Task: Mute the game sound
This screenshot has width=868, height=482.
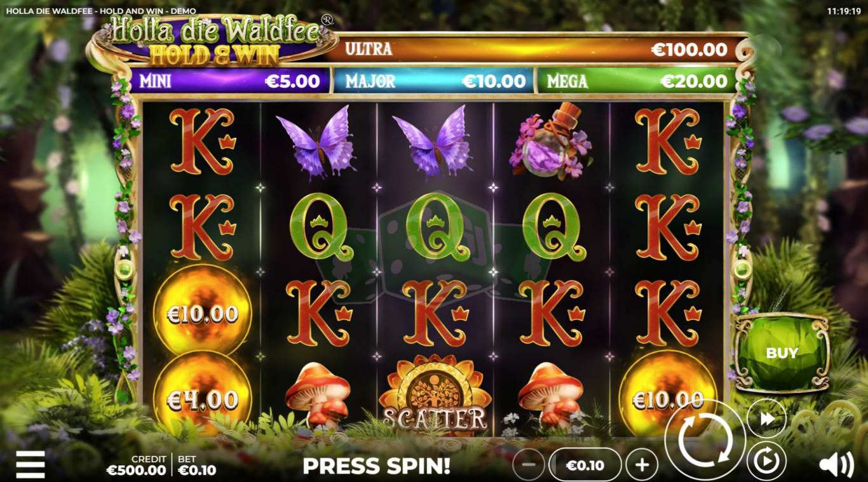Action: coord(836,465)
